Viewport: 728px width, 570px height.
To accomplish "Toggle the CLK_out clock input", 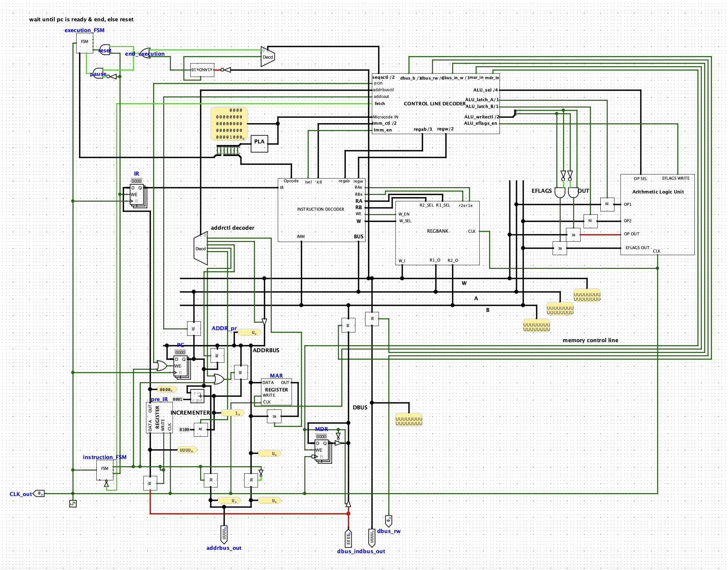I will 39,494.
